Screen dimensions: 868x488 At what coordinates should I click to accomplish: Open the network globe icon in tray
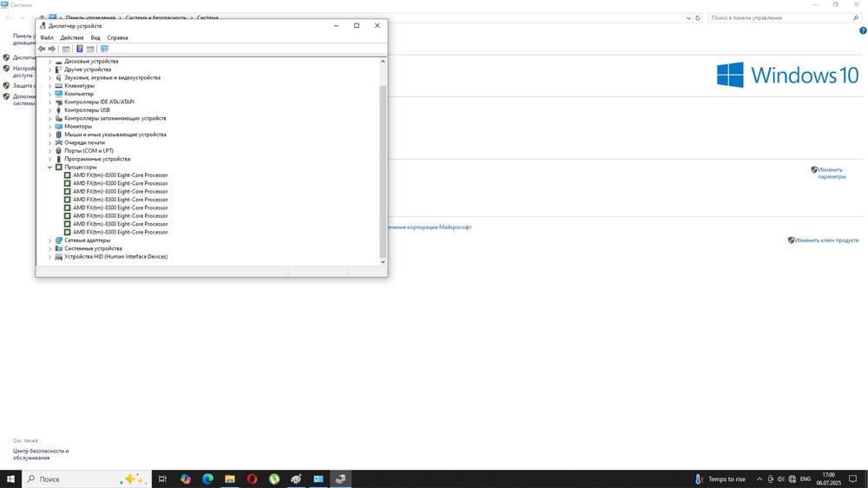pyautogui.click(x=792, y=479)
